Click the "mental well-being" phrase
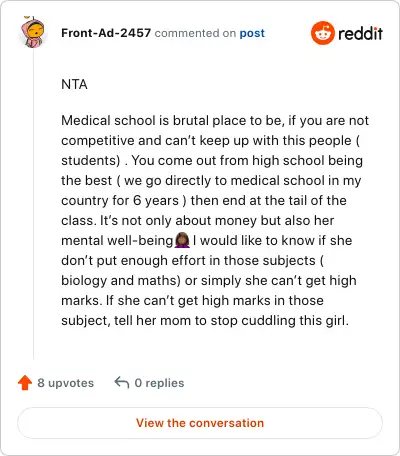This screenshot has height=456, width=400. tap(117, 240)
